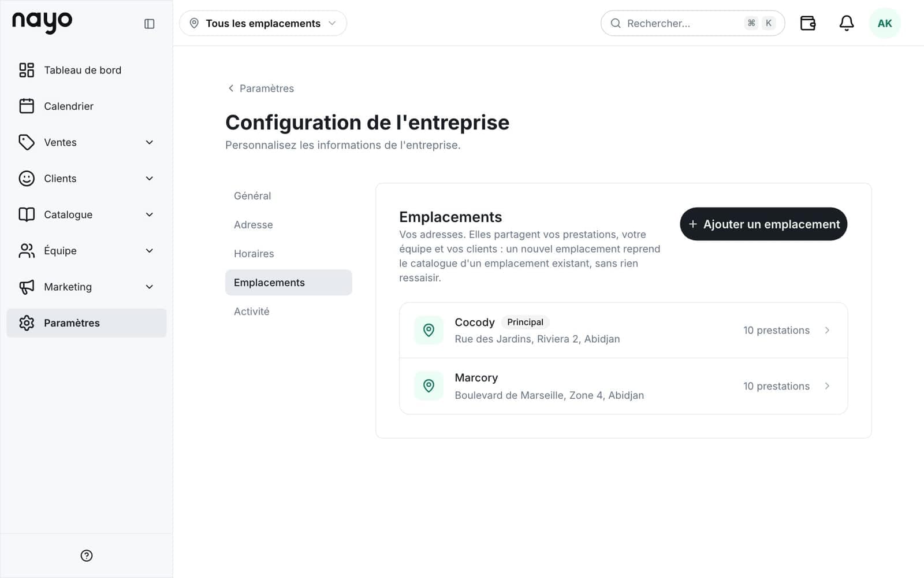This screenshot has width=924, height=578.
Task: Click the Catalogue book icon
Action: point(27,214)
